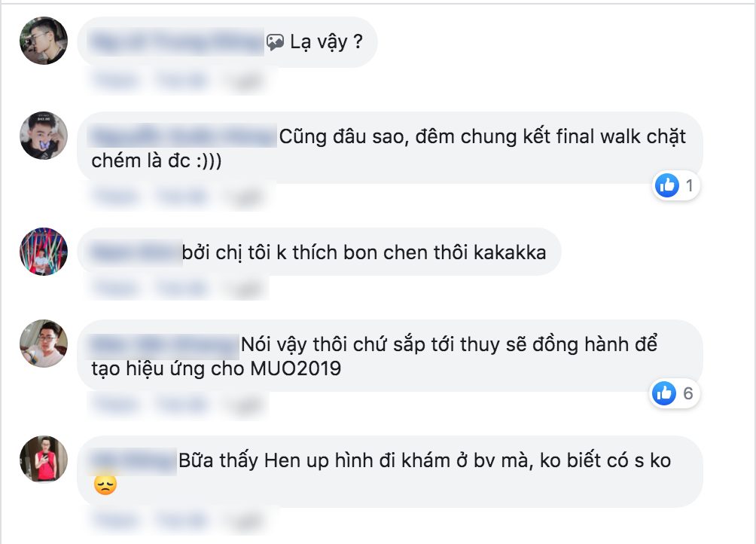Click the blurred author name before "Lạ vậy ?"

point(176,42)
